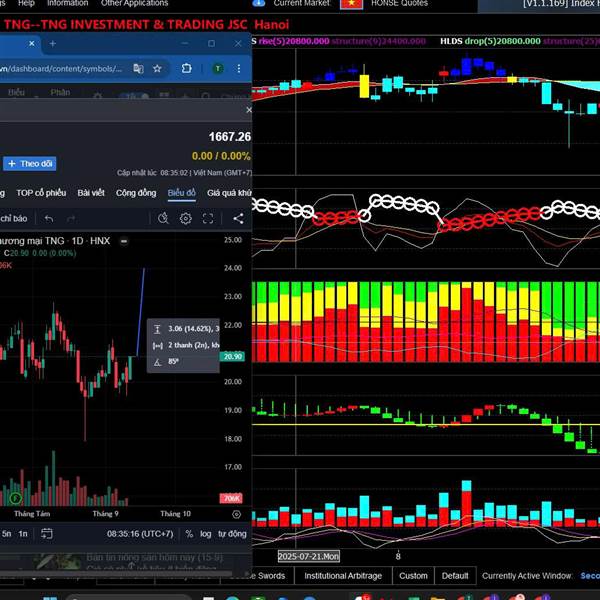Click the 2025-07-21.Mon date label
Viewport: 600px width, 600px height.
coord(308,556)
